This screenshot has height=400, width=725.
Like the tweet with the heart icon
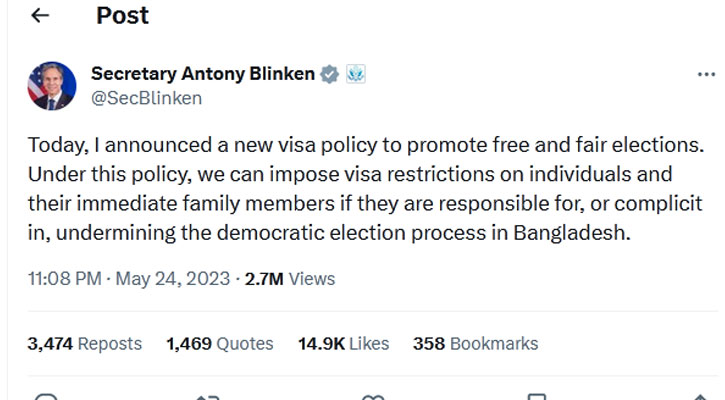point(373,397)
